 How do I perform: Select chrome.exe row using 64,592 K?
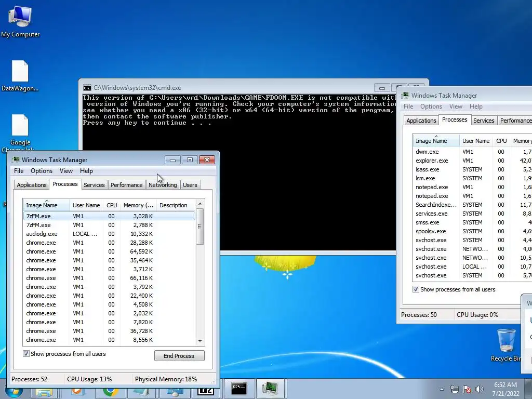[109, 251]
